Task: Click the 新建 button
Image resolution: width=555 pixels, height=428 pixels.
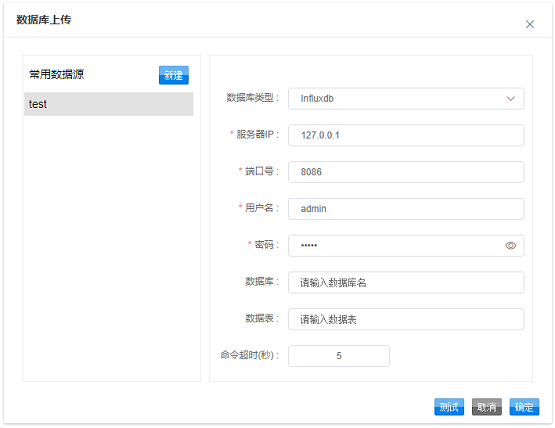Action: click(x=173, y=75)
